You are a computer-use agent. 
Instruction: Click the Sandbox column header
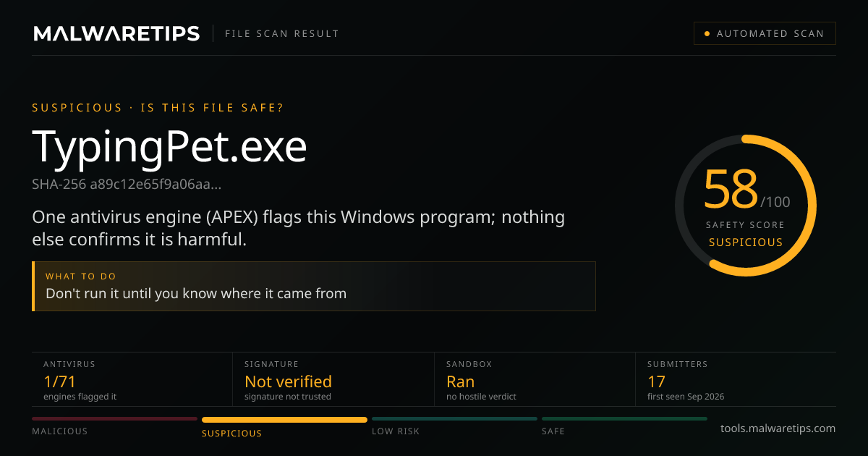469,364
